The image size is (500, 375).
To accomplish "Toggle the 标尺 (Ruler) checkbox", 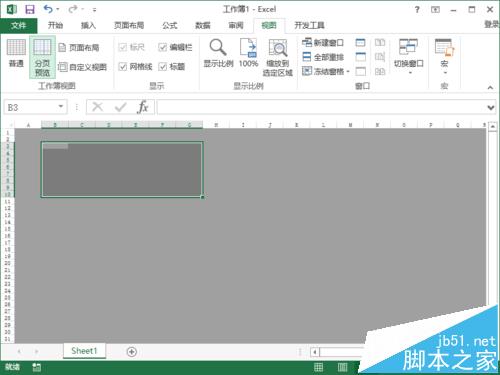I will coord(123,47).
